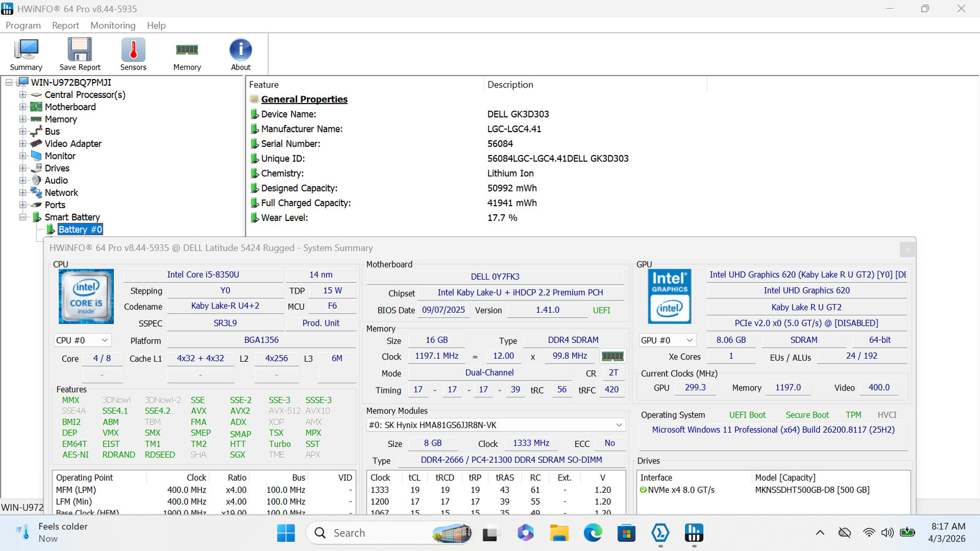
Task: Select the Video Adapter tree item
Action: (73, 144)
